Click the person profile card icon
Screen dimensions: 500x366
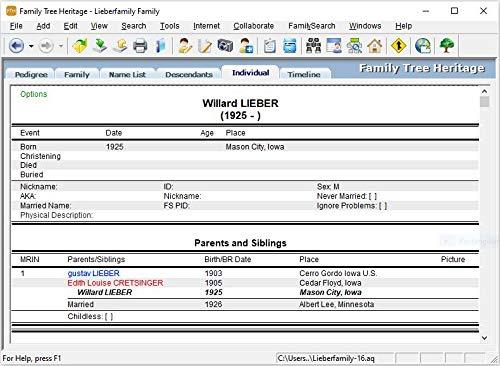click(x=334, y=46)
